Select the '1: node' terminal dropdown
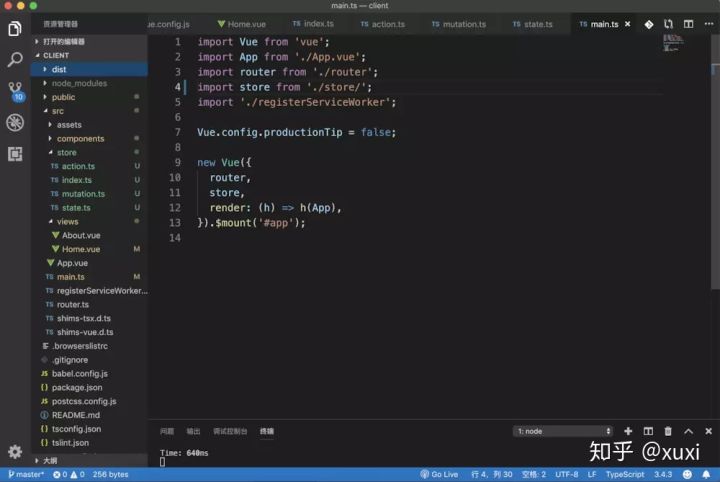The width and height of the screenshot is (720, 482). point(563,431)
